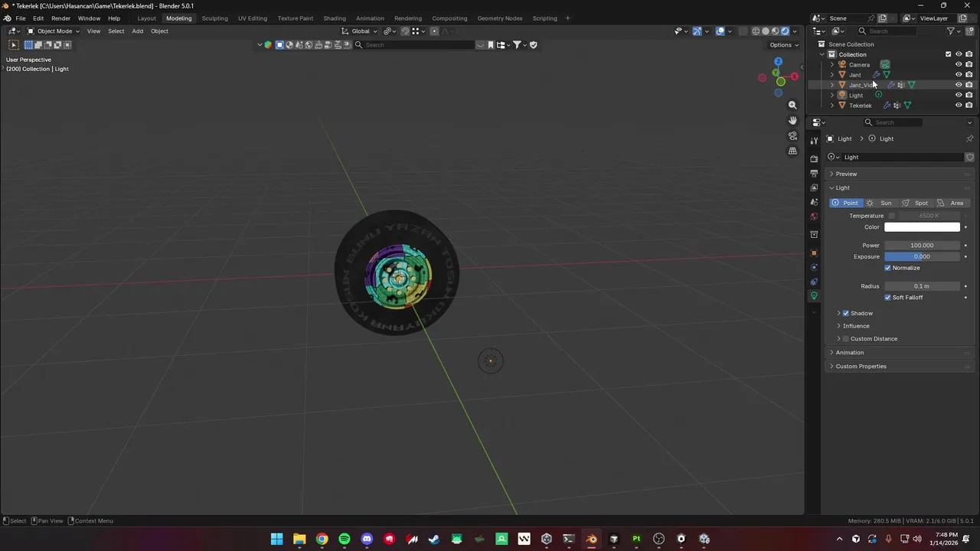This screenshot has height=551, width=980.
Task: Hide Jant object with eye icon
Action: (959, 74)
